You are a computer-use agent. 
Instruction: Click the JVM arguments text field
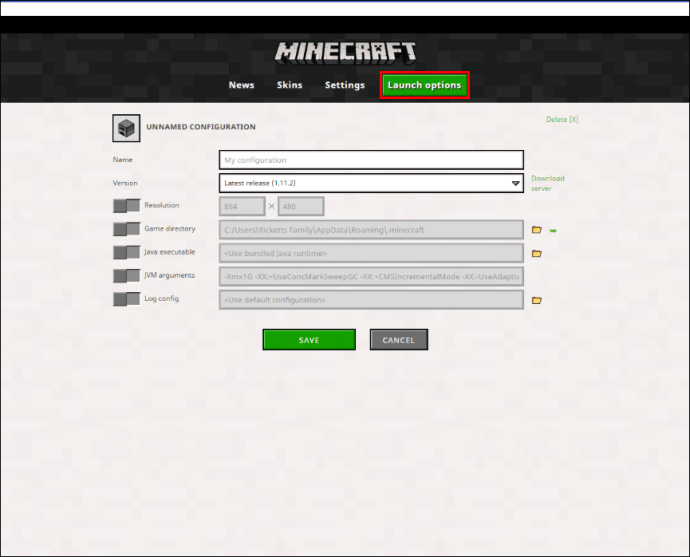[x=371, y=276]
